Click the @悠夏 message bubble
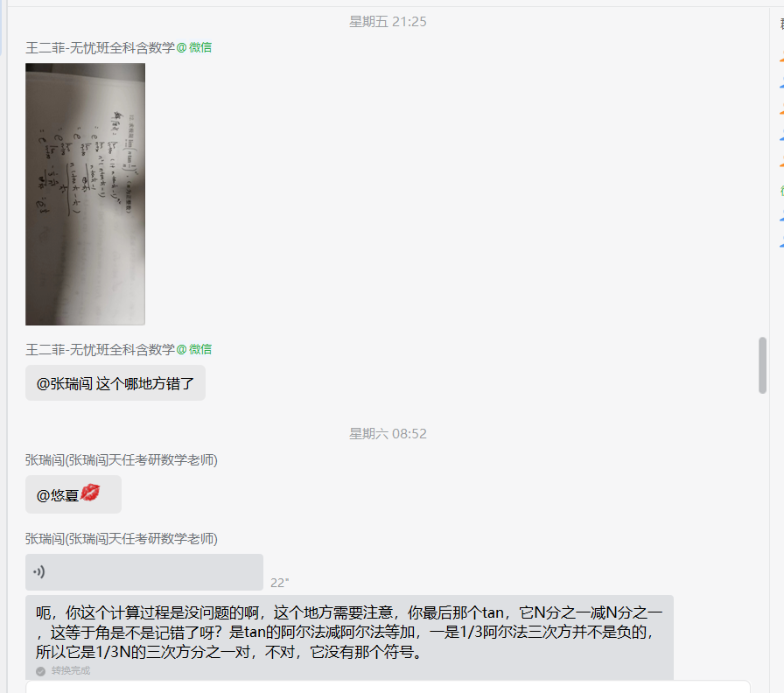 point(73,494)
